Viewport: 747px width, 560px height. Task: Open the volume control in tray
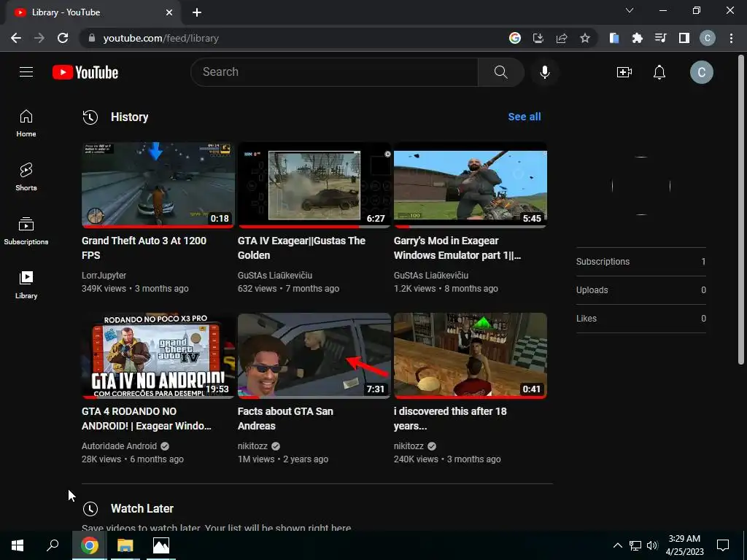pos(652,545)
